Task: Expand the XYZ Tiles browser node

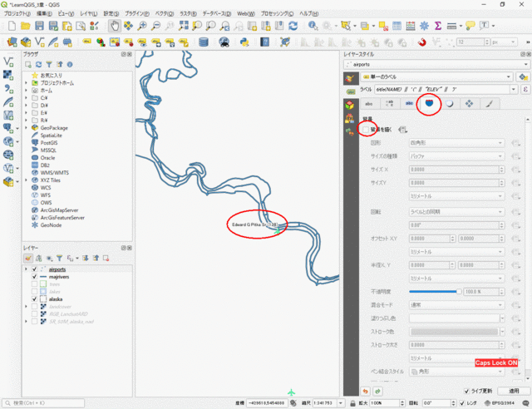Action: [x=26, y=180]
